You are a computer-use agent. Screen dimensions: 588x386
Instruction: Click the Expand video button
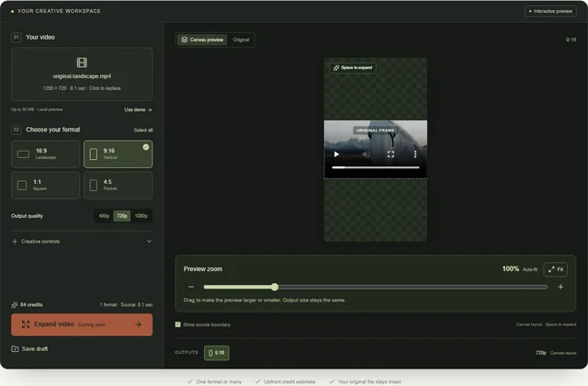[x=82, y=324]
